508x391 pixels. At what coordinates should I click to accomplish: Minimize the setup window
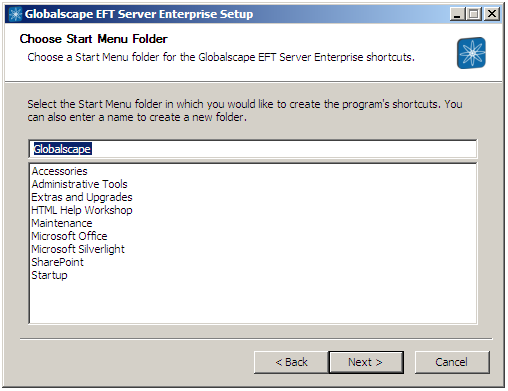457,14
